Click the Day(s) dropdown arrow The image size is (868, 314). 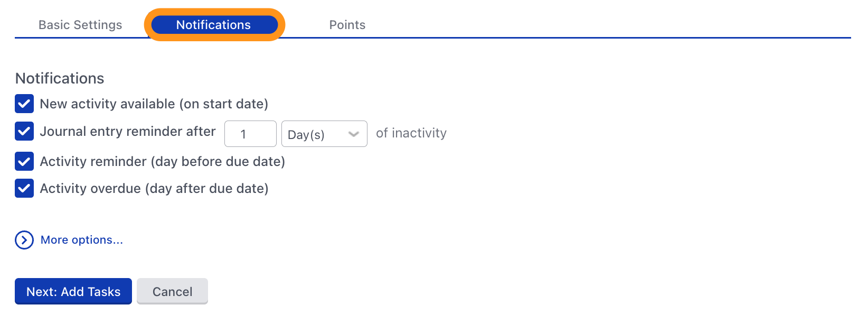(x=354, y=134)
